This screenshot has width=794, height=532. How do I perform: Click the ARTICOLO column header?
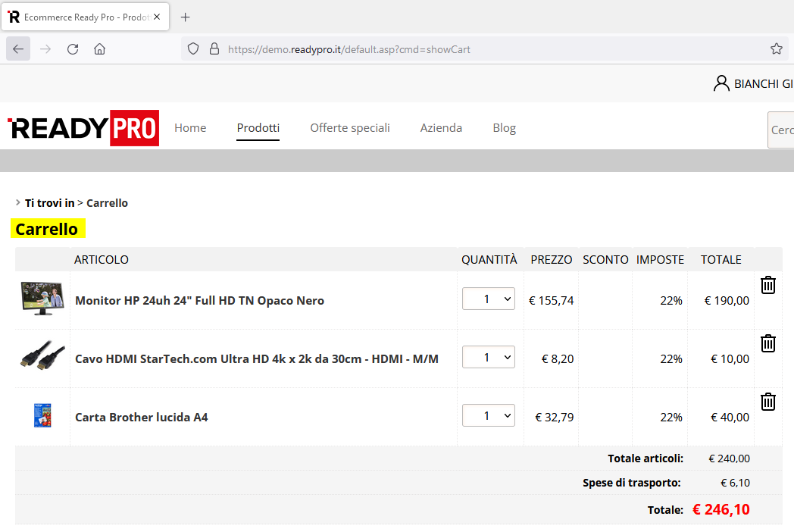tap(102, 260)
